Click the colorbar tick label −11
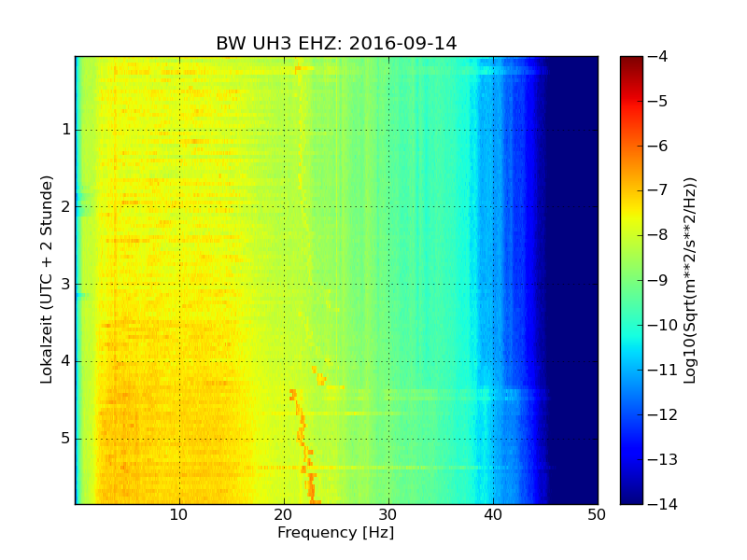The height and width of the screenshot is (560, 747). coord(663,370)
